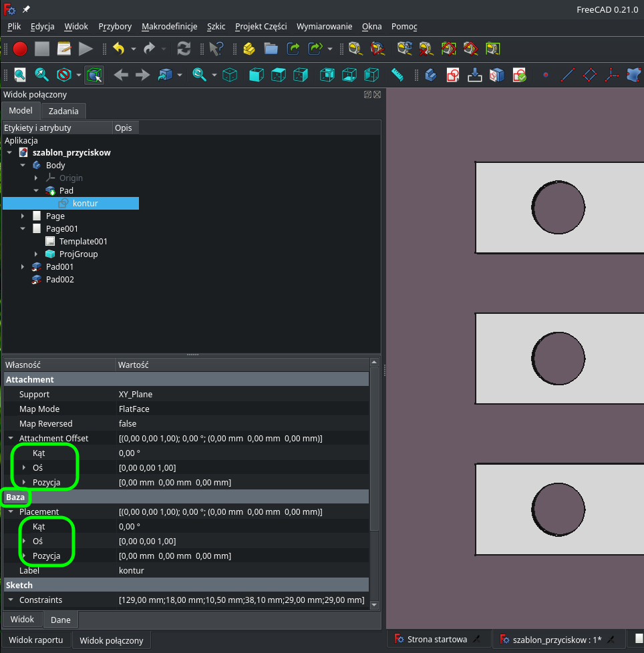The image size is (644, 653).
Task: Open the Create Sketch tool
Action: click(453, 75)
